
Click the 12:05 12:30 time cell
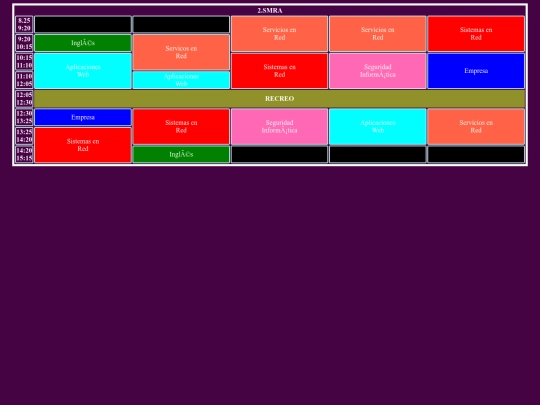pyautogui.click(x=24, y=98)
